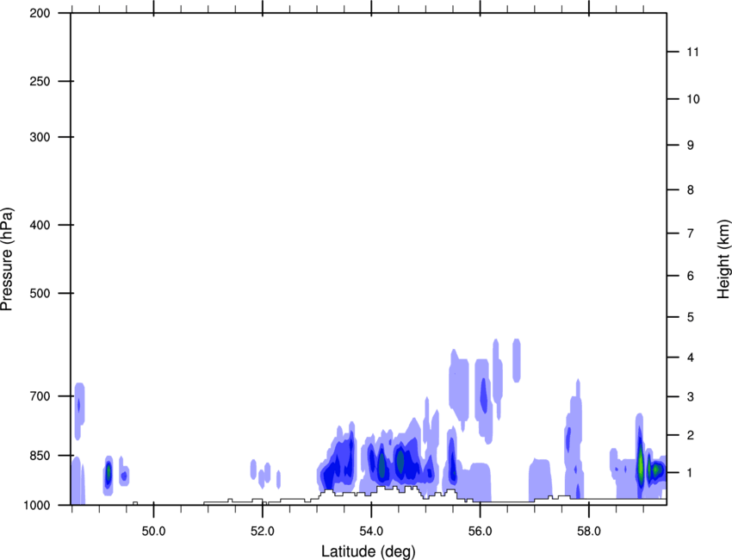Pick the 4 km height label

(x=691, y=358)
